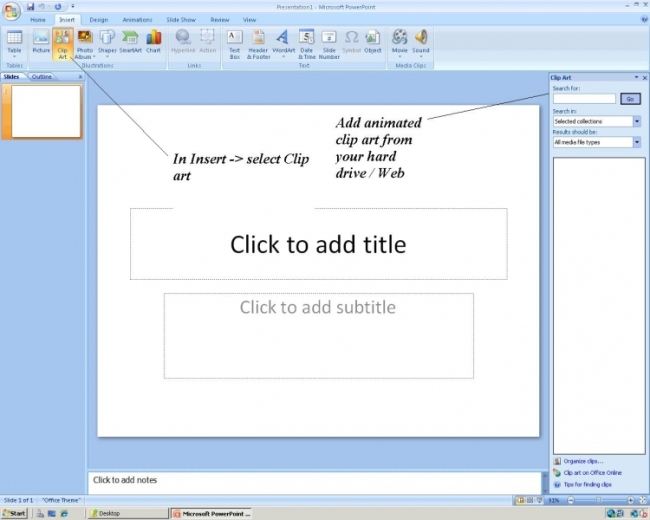Click the Action button in Links
Screen dimensions: 650x520
pos(208,41)
